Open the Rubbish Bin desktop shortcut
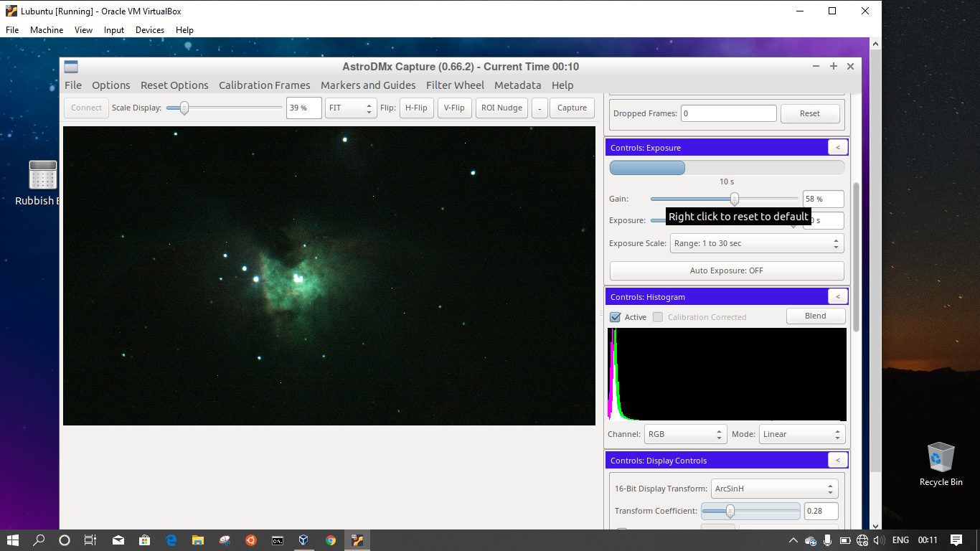 click(43, 176)
